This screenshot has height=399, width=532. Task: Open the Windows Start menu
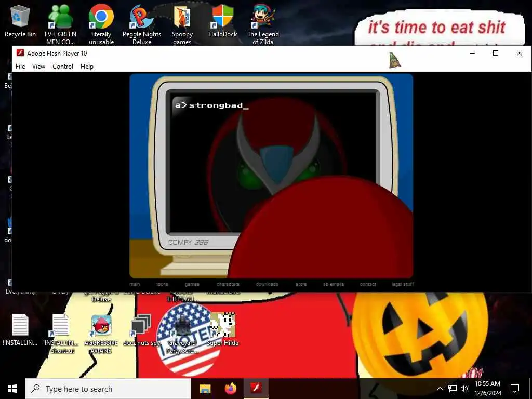pyautogui.click(x=12, y=389)
